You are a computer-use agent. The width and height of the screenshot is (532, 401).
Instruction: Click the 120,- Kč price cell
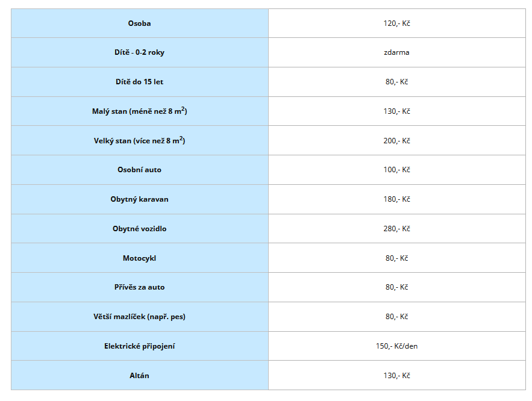(396, 23)
